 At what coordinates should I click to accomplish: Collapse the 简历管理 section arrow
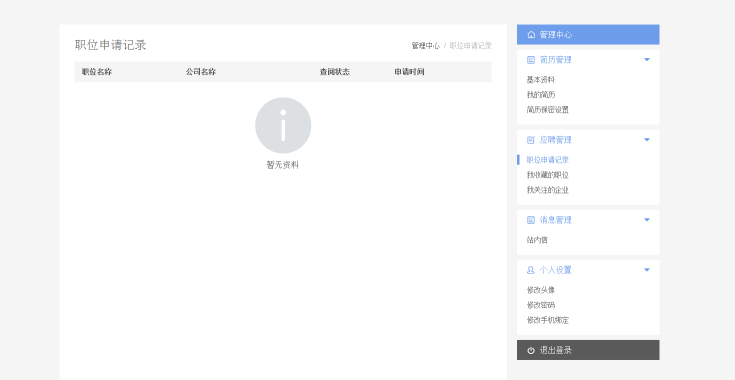coord(647,60)
